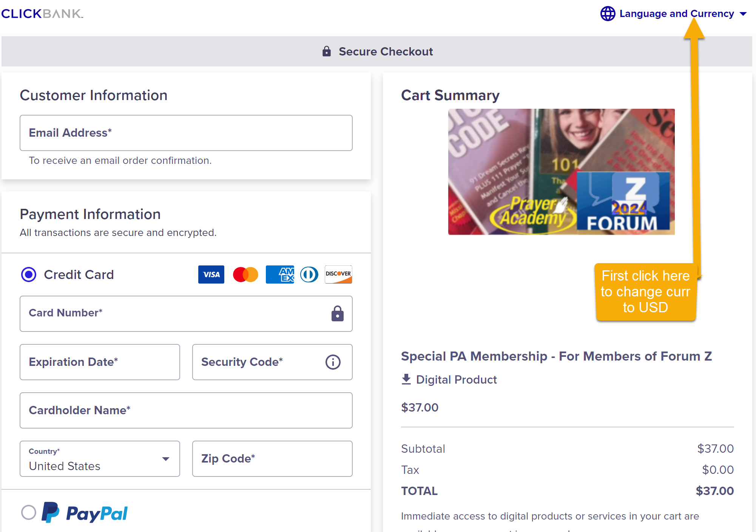Click the Discover card icon
756x532 pixels.
click(338, 274)
